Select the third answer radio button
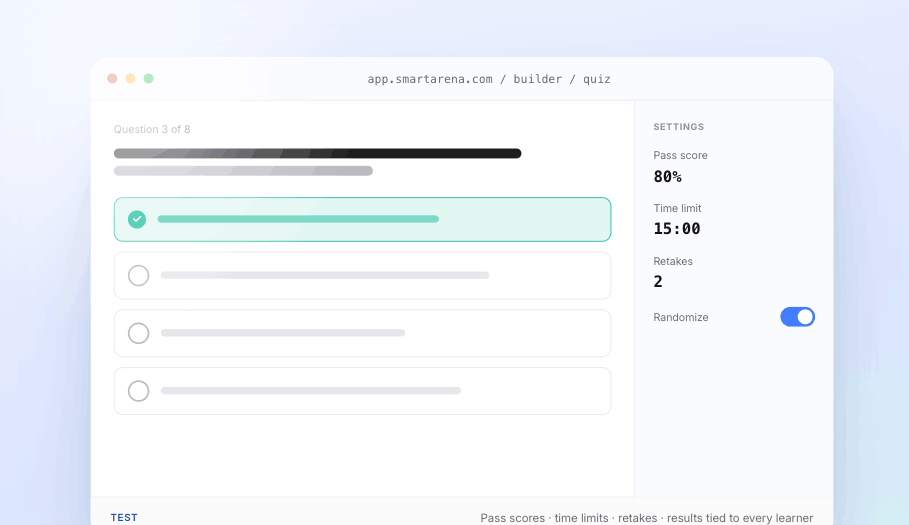 tap(139, 333)
